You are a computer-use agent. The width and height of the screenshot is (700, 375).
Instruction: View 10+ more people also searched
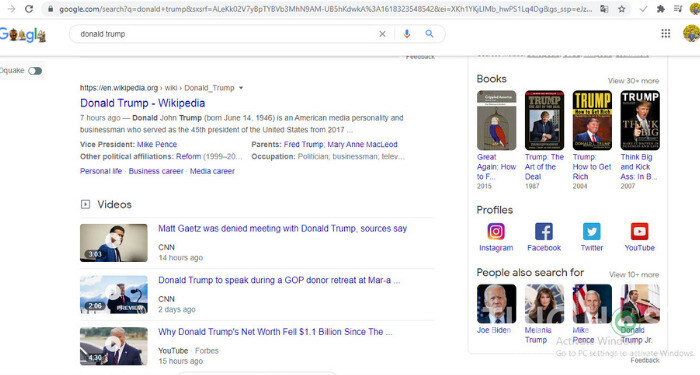coord(634,275)
